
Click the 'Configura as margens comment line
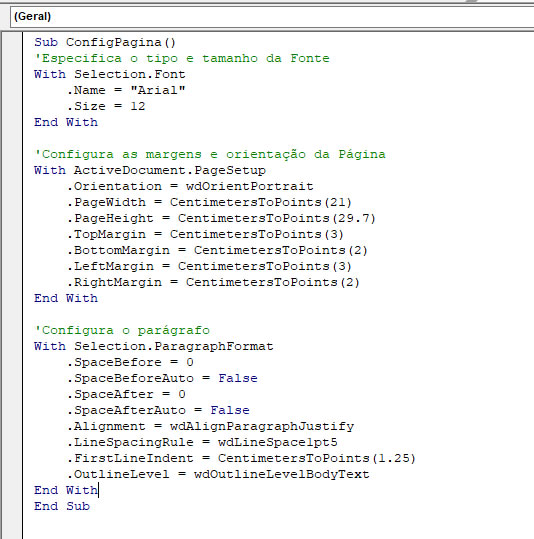point(210,154)
